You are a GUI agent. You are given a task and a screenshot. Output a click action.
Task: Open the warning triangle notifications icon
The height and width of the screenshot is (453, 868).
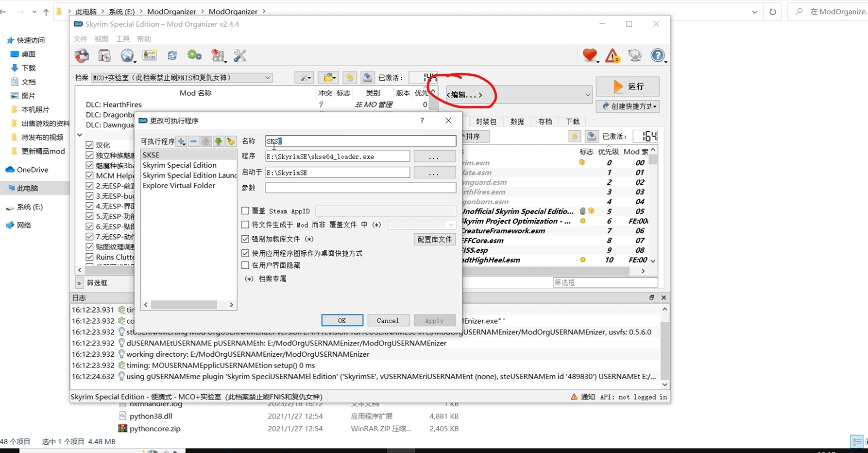[x=613, y=55]
